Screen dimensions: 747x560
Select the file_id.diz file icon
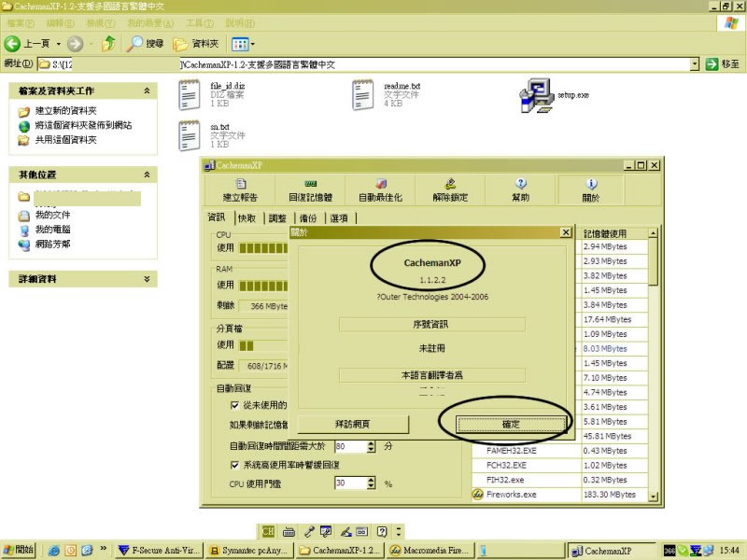(x=189, y=95)
